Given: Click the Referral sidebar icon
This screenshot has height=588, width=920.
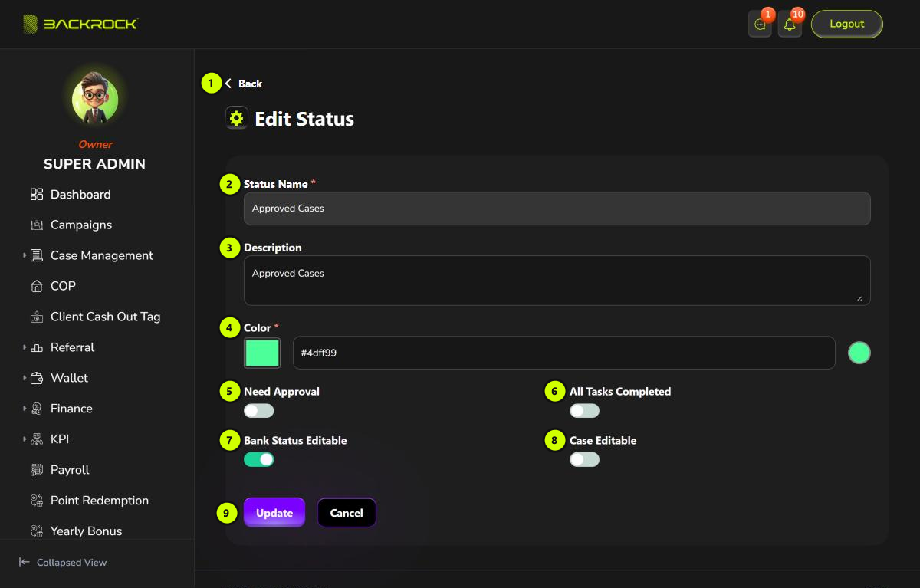Looking at the screenshot, I should (37, 348).
